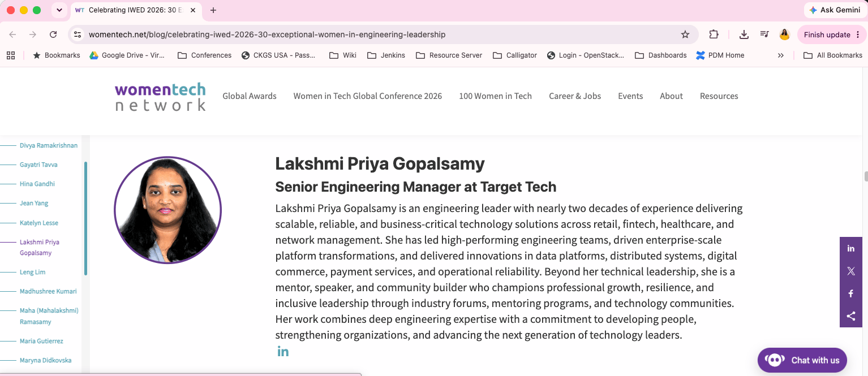Open the Dashboards bookmark folder
This screenshot has width=868, height=376.
point(661,55)
